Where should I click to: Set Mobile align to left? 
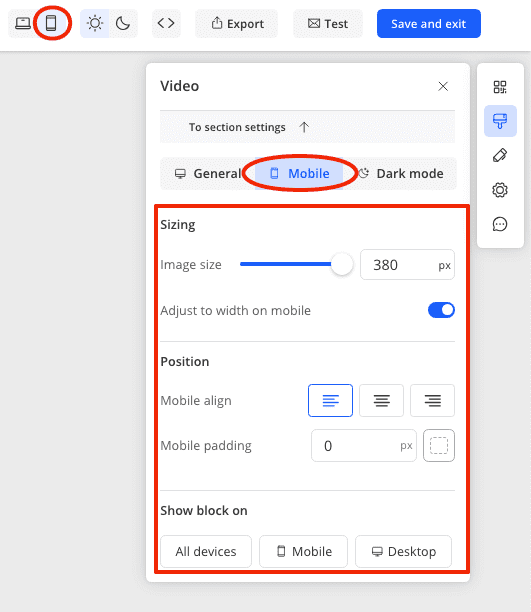(330, 400)
